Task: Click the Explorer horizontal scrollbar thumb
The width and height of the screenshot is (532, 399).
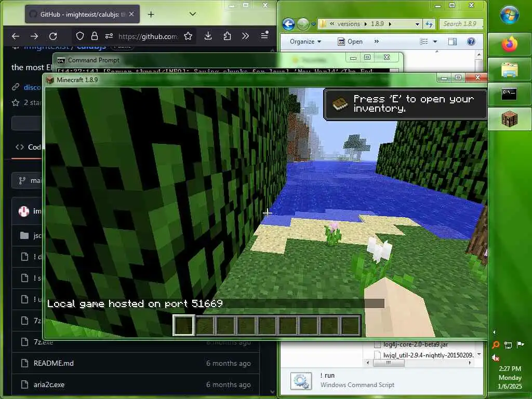Action: (389, 363)
